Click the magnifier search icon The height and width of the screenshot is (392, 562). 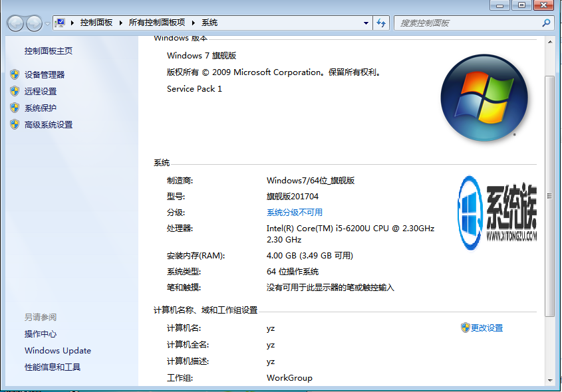546,23
